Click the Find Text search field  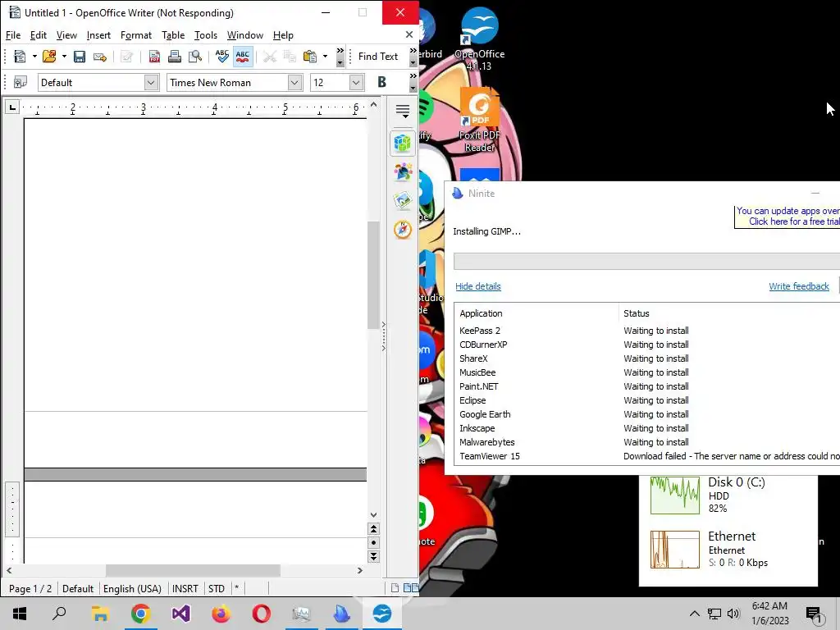point(378,57)
